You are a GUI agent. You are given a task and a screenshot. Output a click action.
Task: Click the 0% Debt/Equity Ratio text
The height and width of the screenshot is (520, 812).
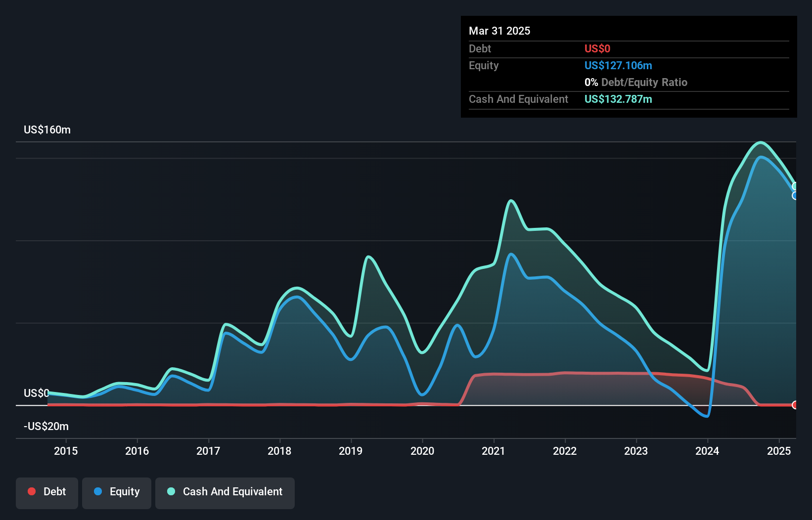636,82
